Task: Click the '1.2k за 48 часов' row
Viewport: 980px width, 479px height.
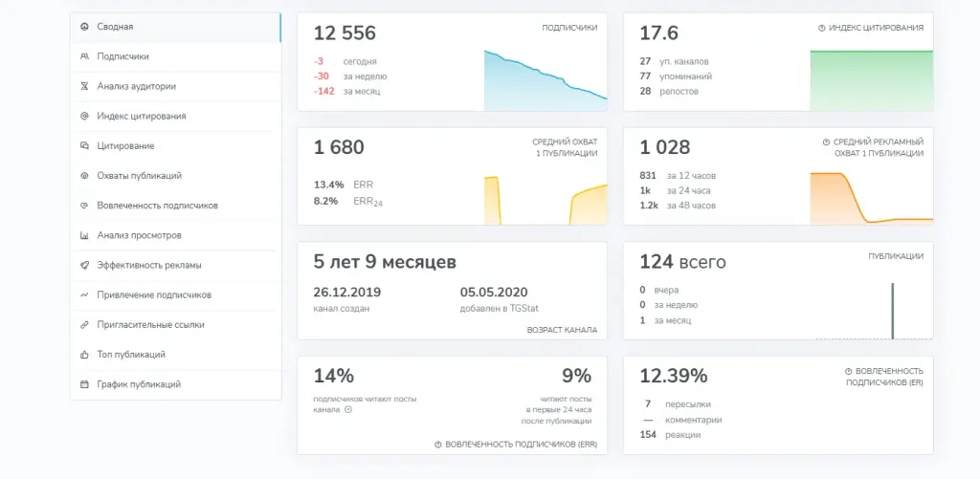Action: (x=678, y=206)
